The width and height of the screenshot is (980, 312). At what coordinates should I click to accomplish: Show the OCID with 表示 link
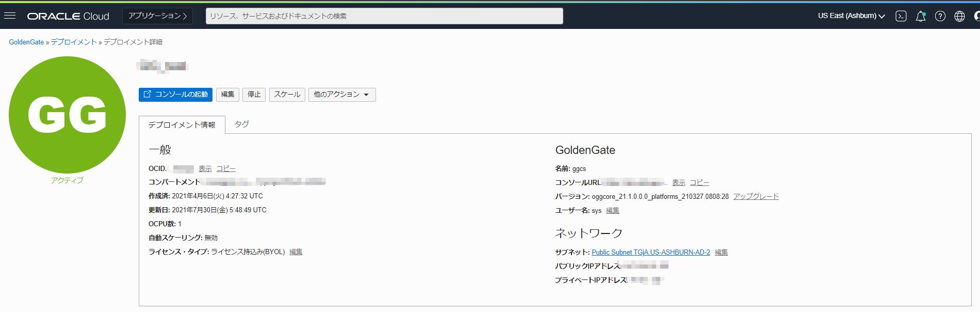pos(205,169)
